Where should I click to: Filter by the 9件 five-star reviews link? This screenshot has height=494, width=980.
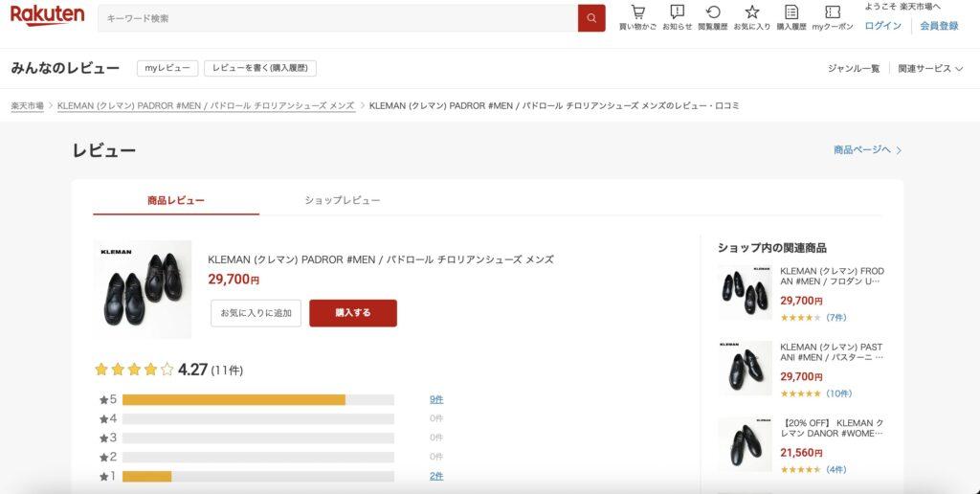(436, 399)
